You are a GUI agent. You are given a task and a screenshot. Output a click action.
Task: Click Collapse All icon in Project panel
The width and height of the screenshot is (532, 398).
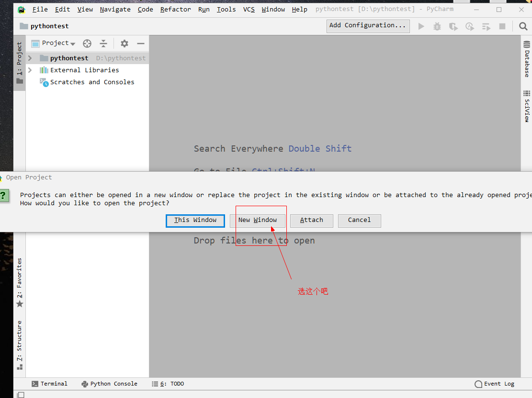pos(103,44)
